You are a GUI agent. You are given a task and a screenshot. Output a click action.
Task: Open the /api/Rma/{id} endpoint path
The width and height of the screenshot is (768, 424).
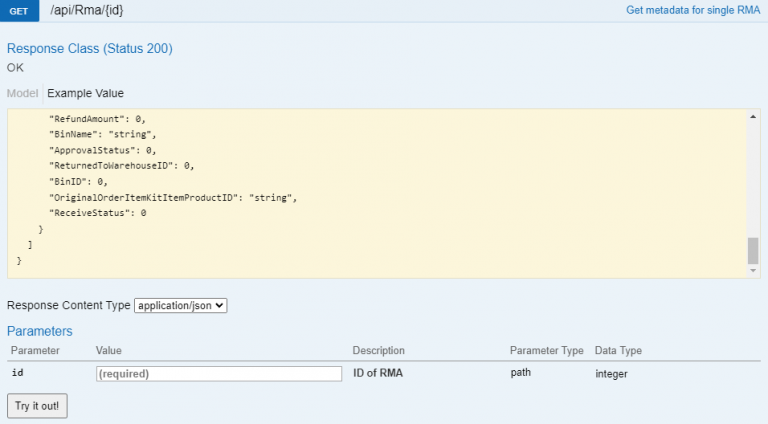click(87, 10)
